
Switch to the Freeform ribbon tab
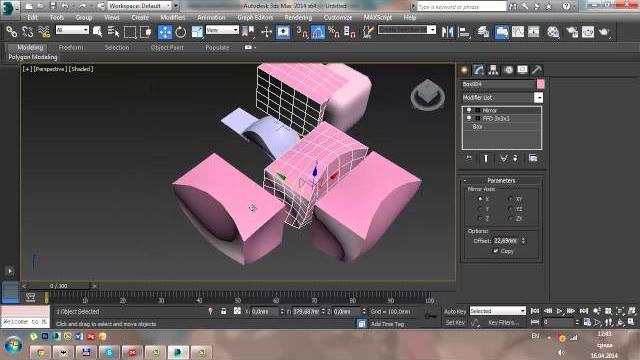[71, 47]
